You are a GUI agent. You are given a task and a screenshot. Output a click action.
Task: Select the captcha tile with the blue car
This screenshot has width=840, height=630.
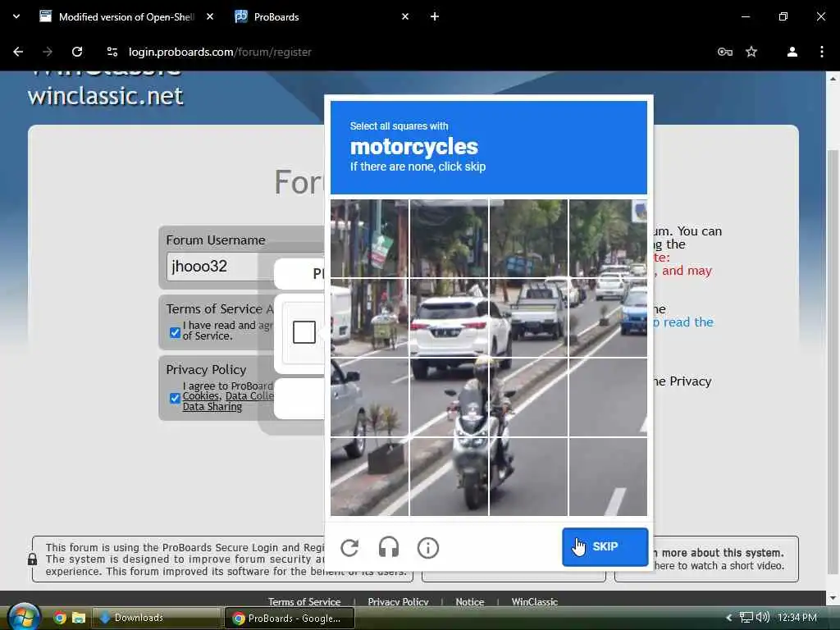click(x=608, y=317)
